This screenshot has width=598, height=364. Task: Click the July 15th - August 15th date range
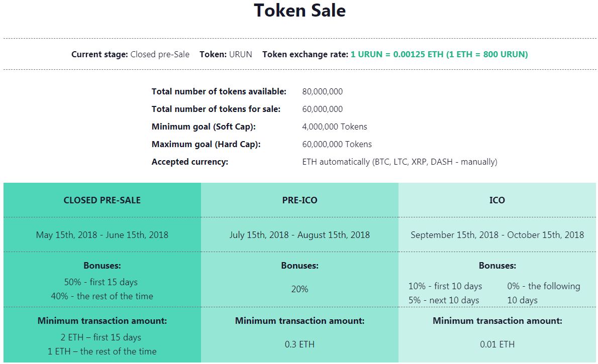tap(300, 234)
